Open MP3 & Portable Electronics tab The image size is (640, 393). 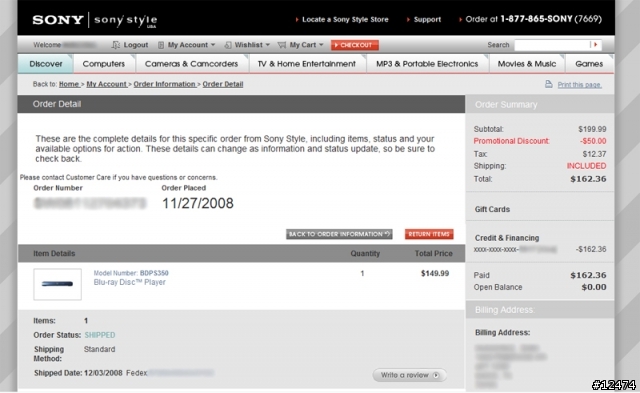pos(427,64)
